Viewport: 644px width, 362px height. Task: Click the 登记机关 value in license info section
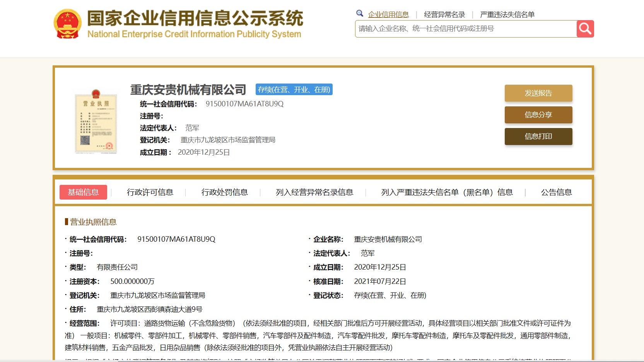(x=158, y=295)
